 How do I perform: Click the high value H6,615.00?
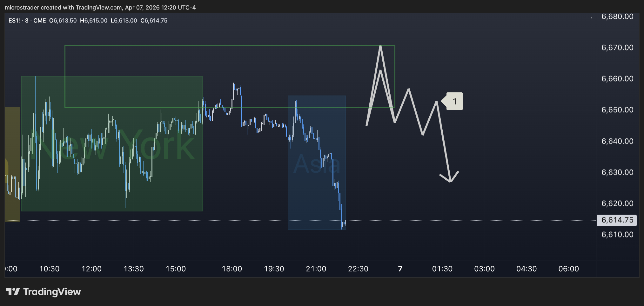click(94, 21)
